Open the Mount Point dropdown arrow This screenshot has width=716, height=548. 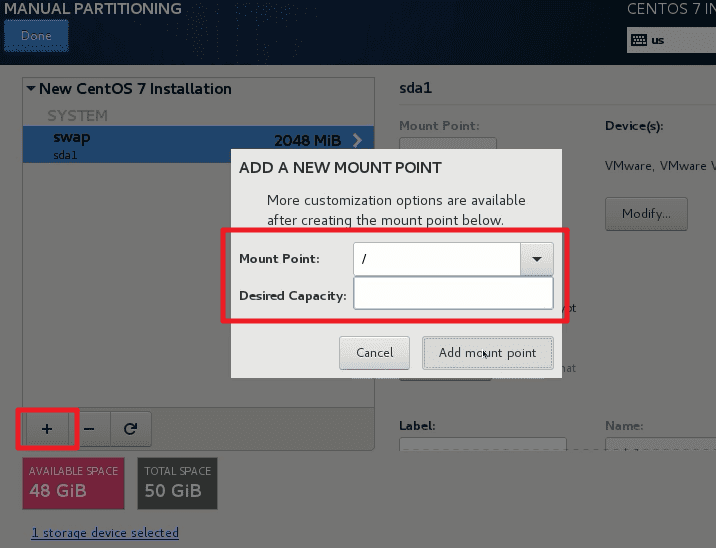(537, 259)
